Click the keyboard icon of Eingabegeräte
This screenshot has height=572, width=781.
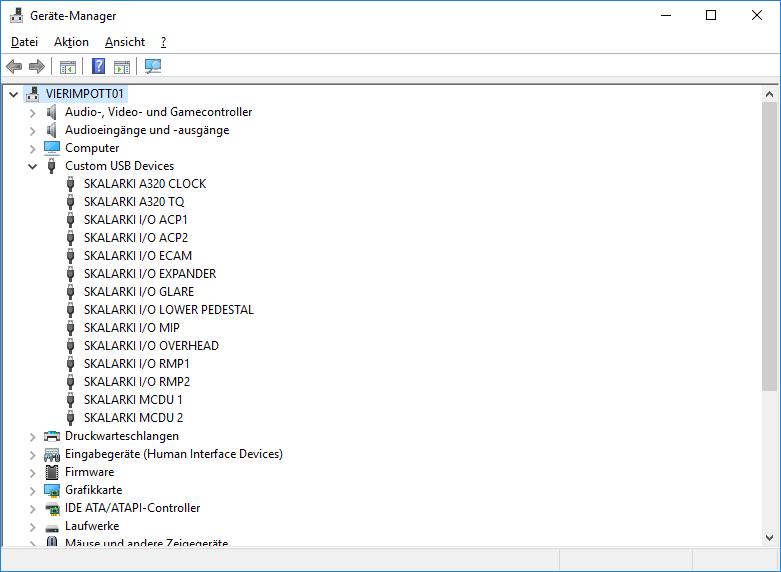point(52,454)
